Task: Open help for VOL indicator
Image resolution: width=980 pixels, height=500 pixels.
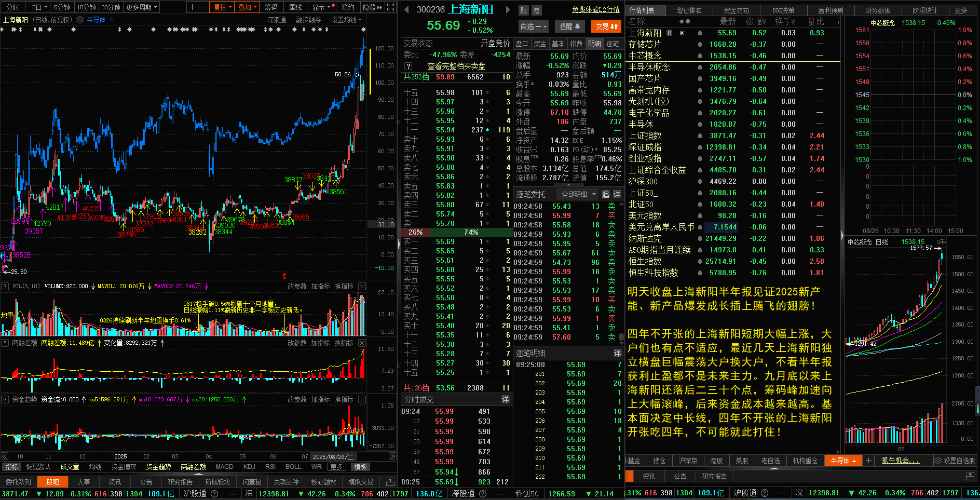Action: pos(5,286)
